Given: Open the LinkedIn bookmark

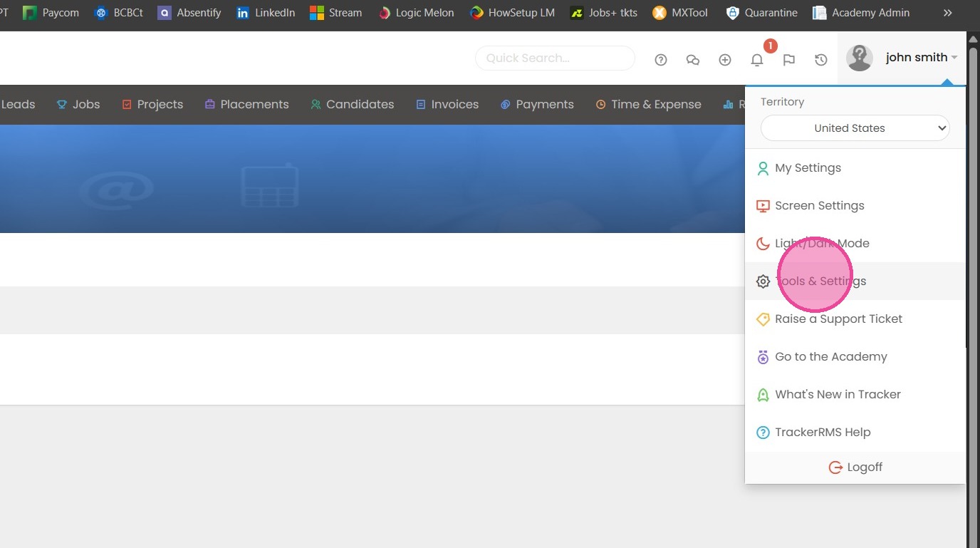Looking at the screenshot, I should pyautogui.click(x=265, y=12).
